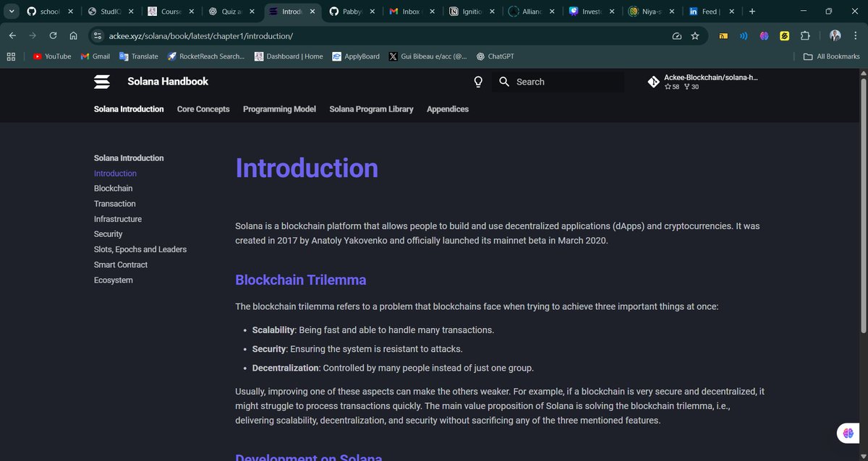868x461 pixels.
Task: Click the address bar URL
Action: [201, 35]
